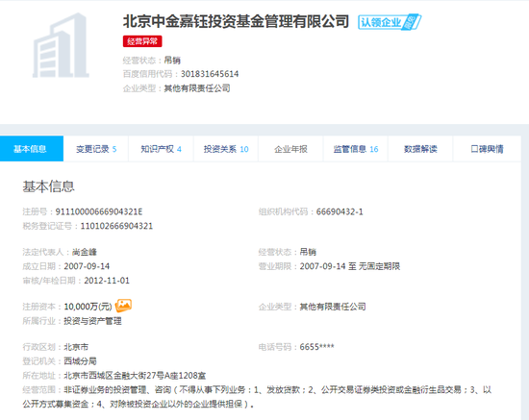Click phone number 6655****

[316, 347]
